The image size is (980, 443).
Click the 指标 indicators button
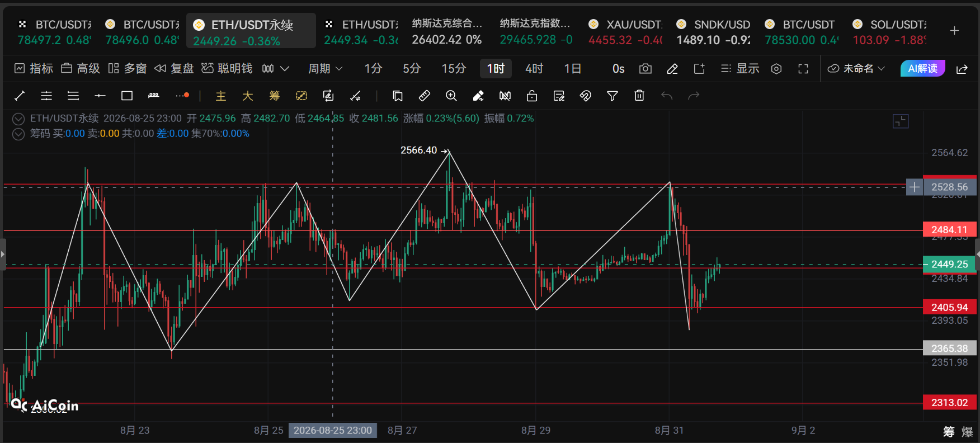click(x=34, y=69)
